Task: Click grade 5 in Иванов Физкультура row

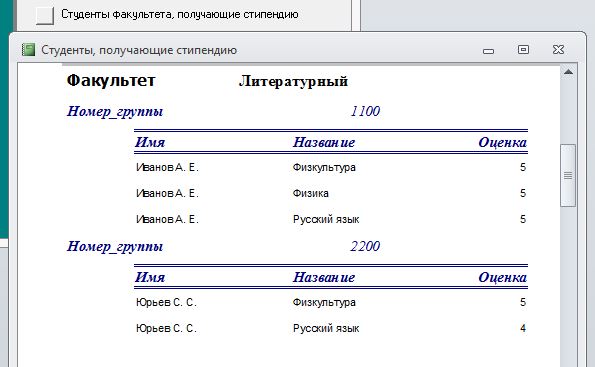Action: pos(523,167)
